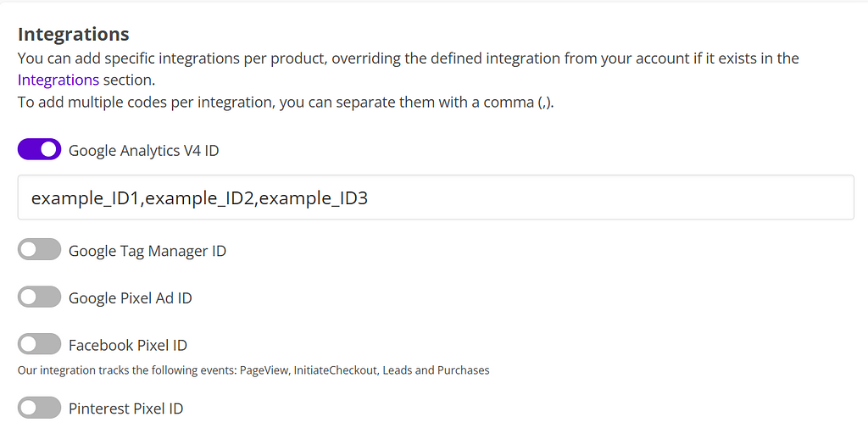This screenshot has height=439, width=868.
Task: Click the Google Analytics V4 ID label
Action: (143, 151)
